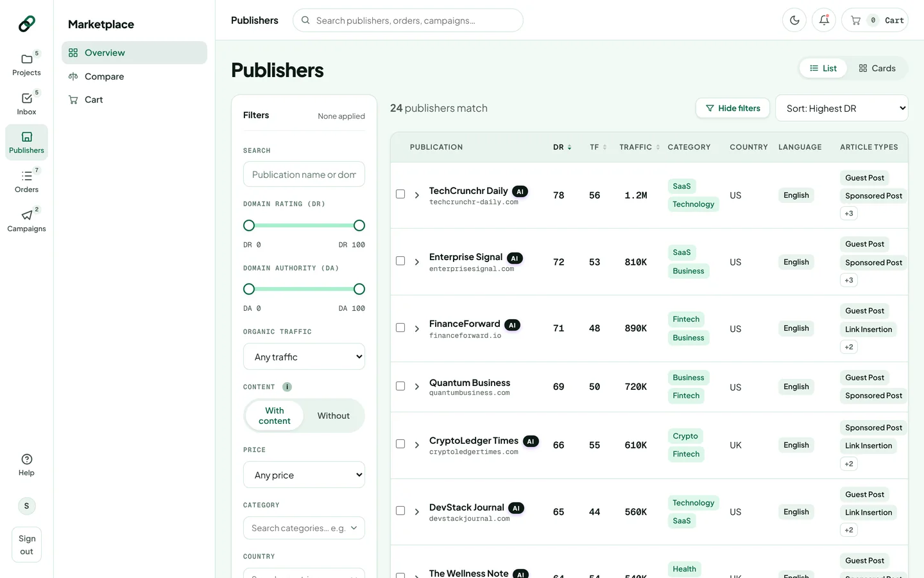
Task: Focus the top publishers search bar
Action: (x=408, y=21)
